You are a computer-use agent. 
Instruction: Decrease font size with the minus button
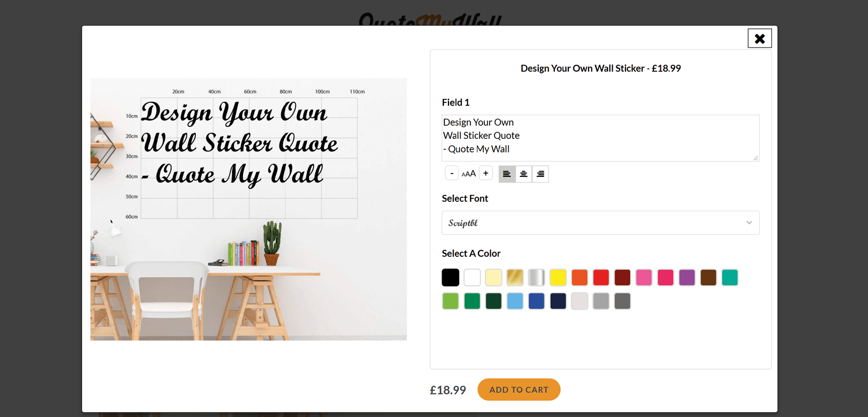tap(451, 172)
